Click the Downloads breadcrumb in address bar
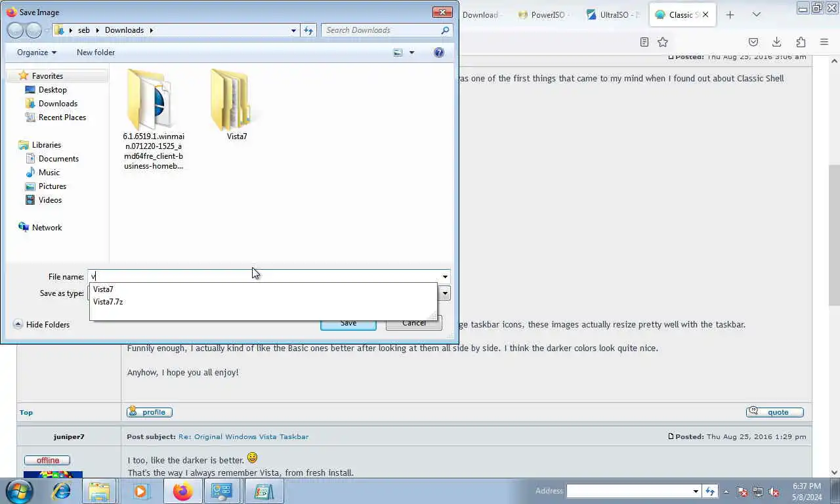The width and height of the screenshot is (840, 504). click(124, 30)
